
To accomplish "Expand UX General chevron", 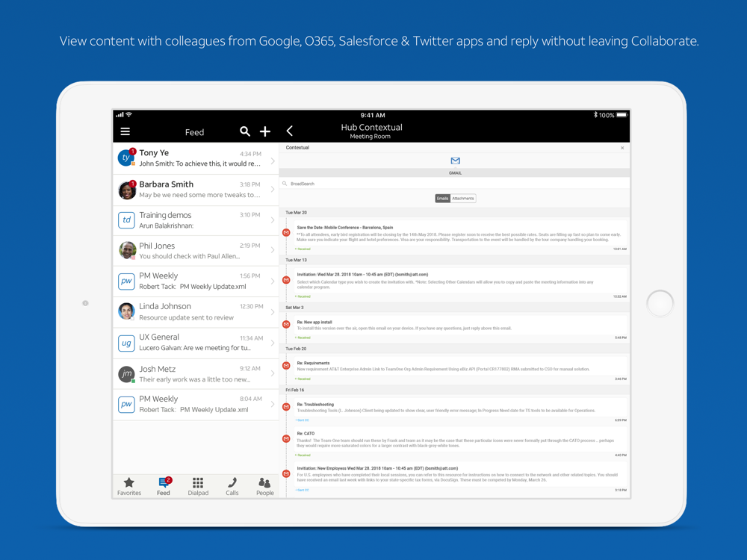I will coord(273,343).
